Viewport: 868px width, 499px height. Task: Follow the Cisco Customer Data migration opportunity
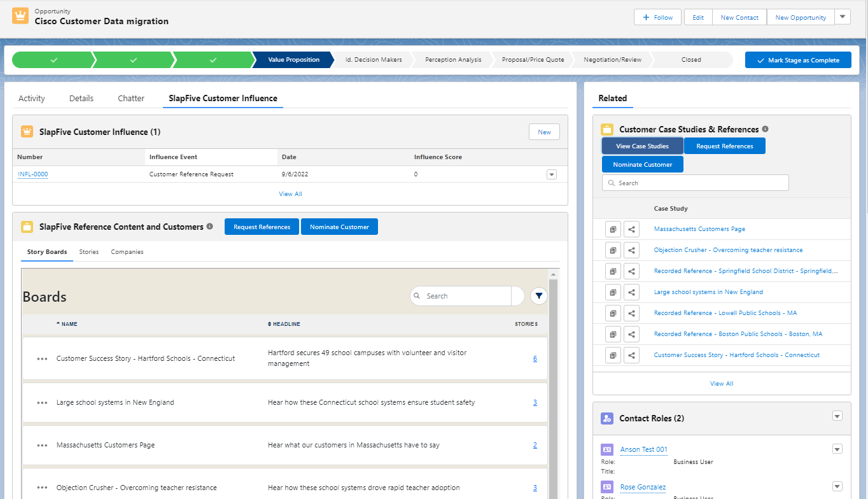(x=657, y=17)
